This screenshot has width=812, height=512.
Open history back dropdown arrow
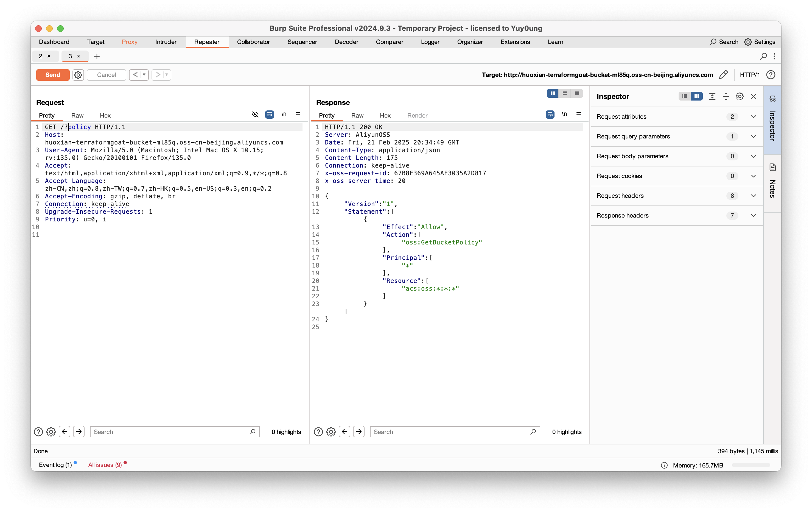[x=144, y=75]
